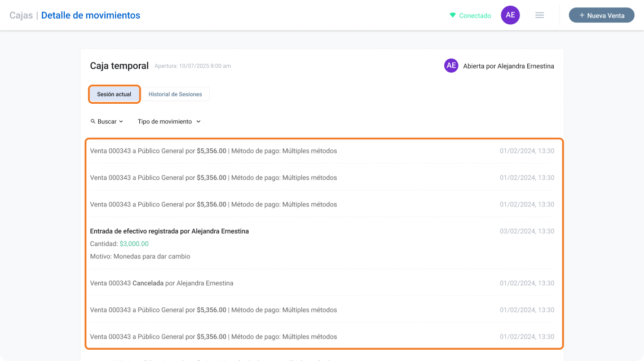The height and width of the screenshot is (361, 644).
Task: Click Detalle de movimientos title
Action: (90, 15)
